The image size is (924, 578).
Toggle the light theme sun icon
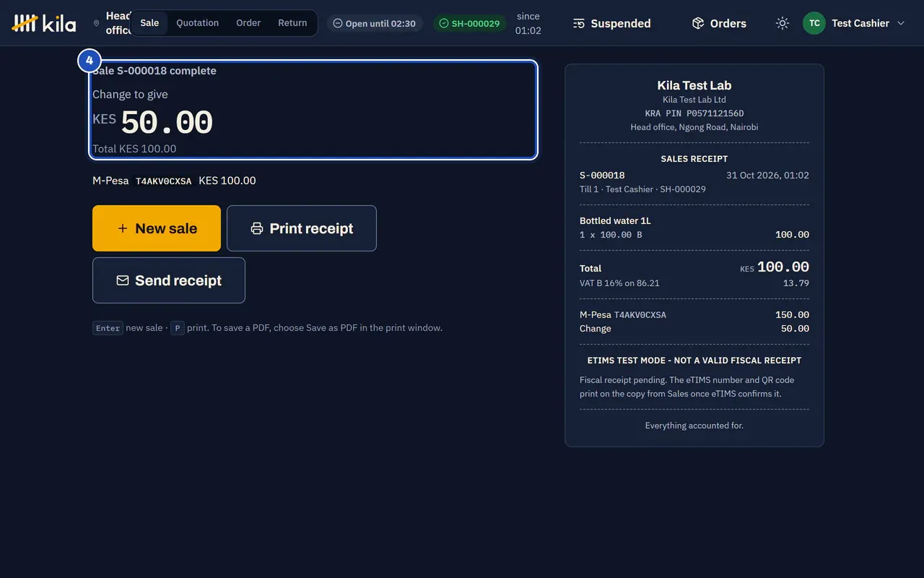coord(783,23)
